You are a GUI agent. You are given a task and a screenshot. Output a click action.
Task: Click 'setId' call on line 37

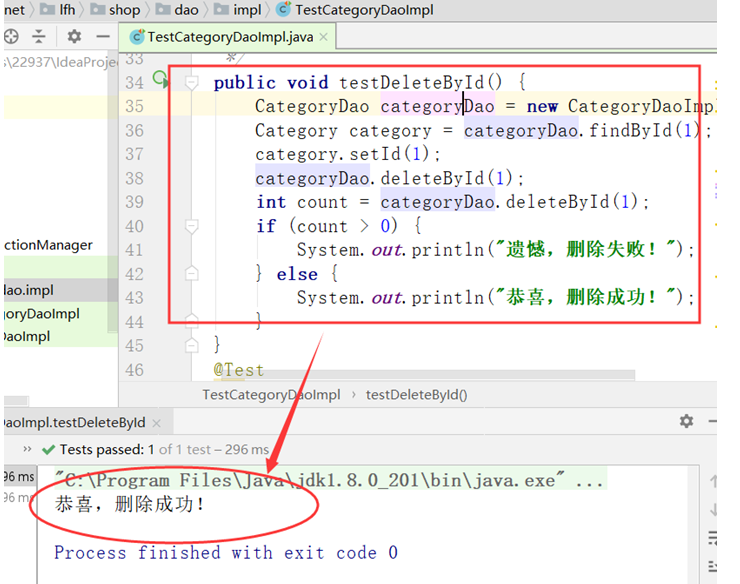click(375, 154)
